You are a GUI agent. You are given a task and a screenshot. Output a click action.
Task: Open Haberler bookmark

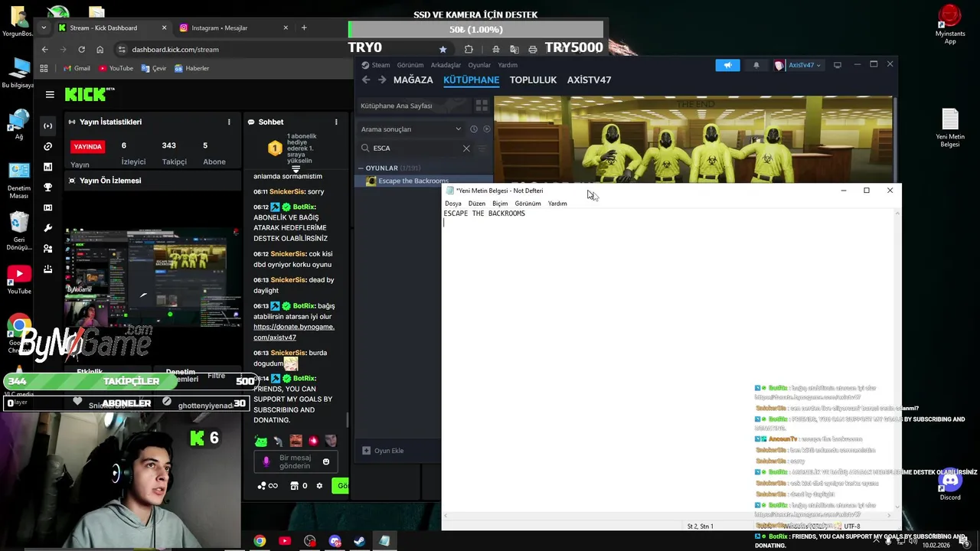click(191, 68)
